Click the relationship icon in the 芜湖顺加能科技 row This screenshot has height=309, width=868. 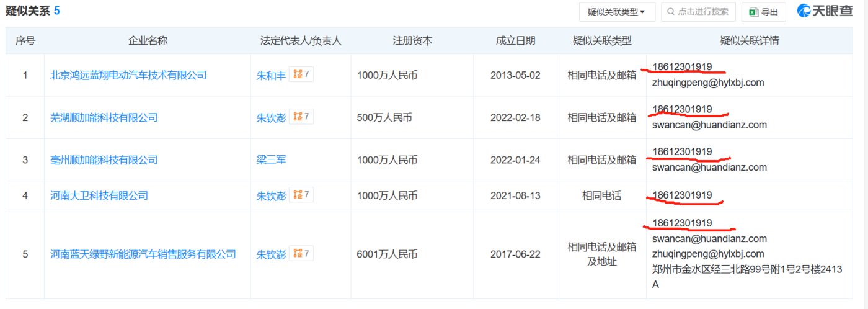pos(301,117)
